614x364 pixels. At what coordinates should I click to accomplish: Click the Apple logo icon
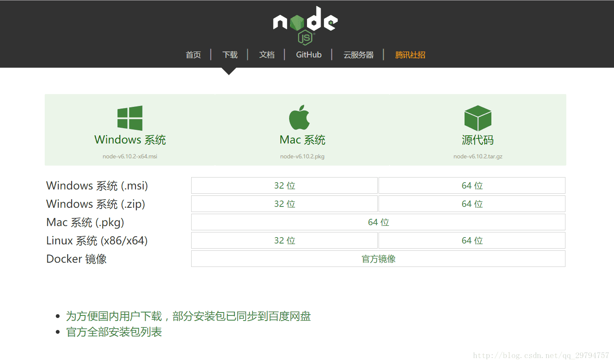(299, 117)
